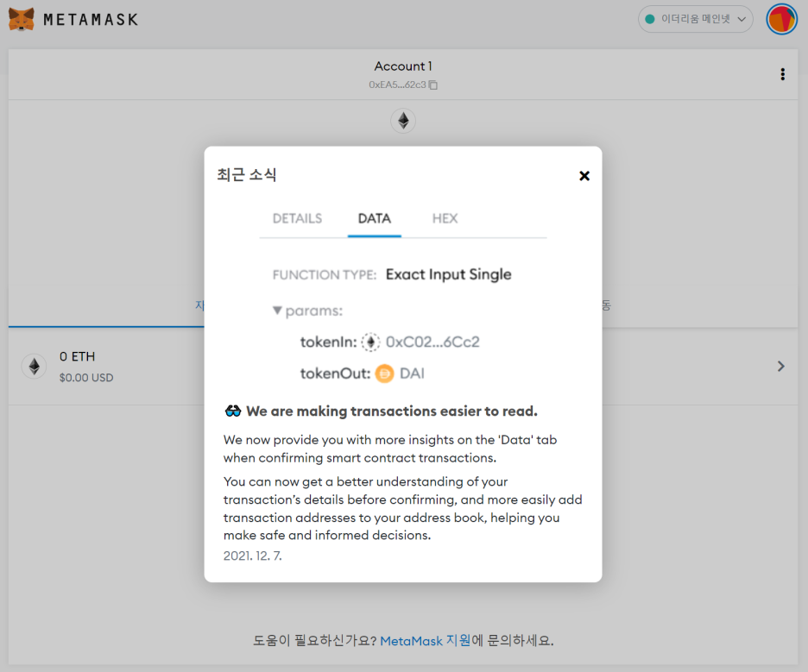Viewport: 808px width, 672px height.
Task: Click the announcement date 2021. 12. 7.
Action: (x=252, y=556)
